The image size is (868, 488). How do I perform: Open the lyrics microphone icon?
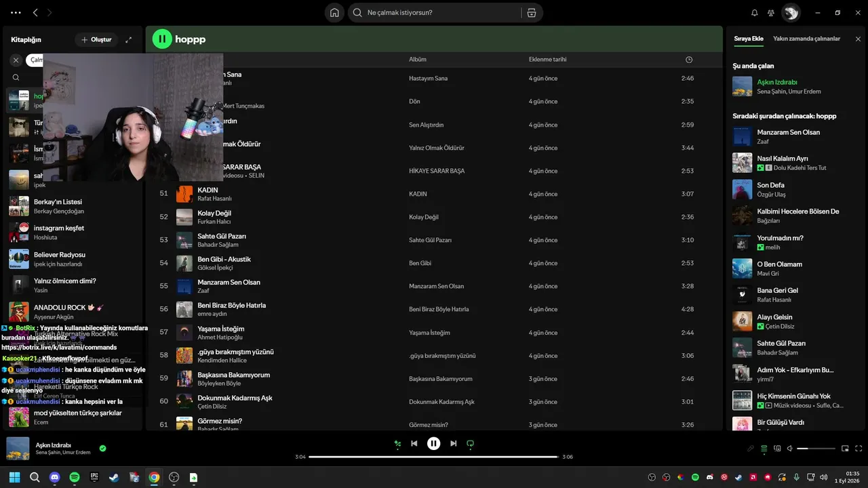(751, 448)
